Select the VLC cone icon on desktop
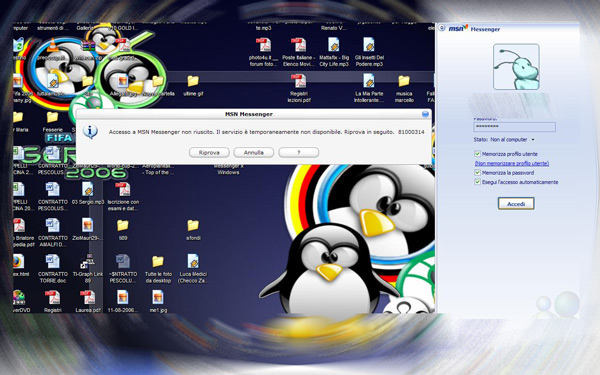Screen dimensions: 600x375 [x=52, y=45]
